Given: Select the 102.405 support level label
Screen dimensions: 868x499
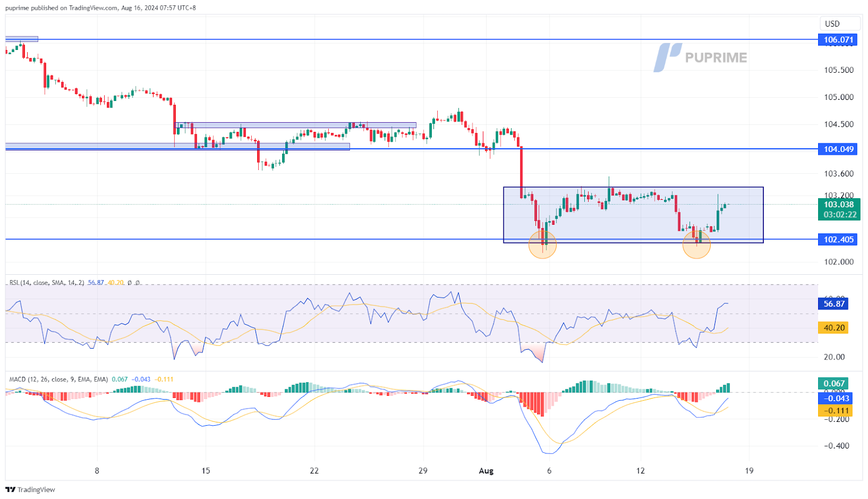Looking at the screenshot, I should coord(838,239).
